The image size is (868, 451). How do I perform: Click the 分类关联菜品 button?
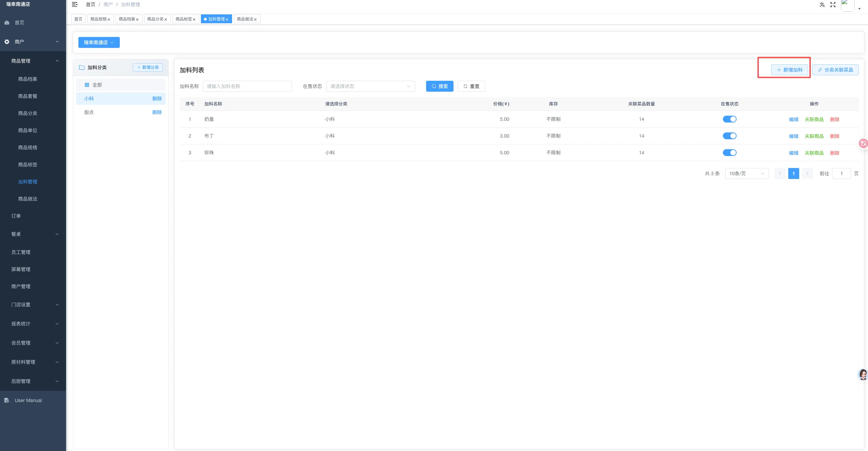coord(835,70)
